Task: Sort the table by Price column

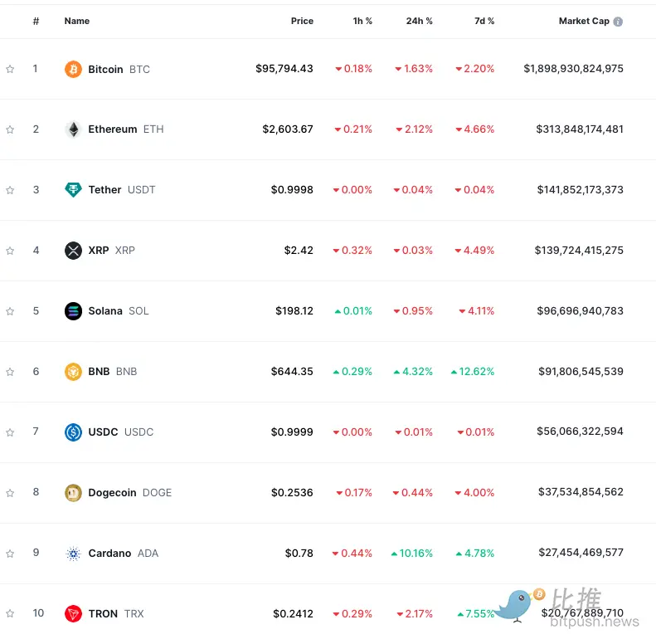Action: pyautogui.click(x=302, y=22)
